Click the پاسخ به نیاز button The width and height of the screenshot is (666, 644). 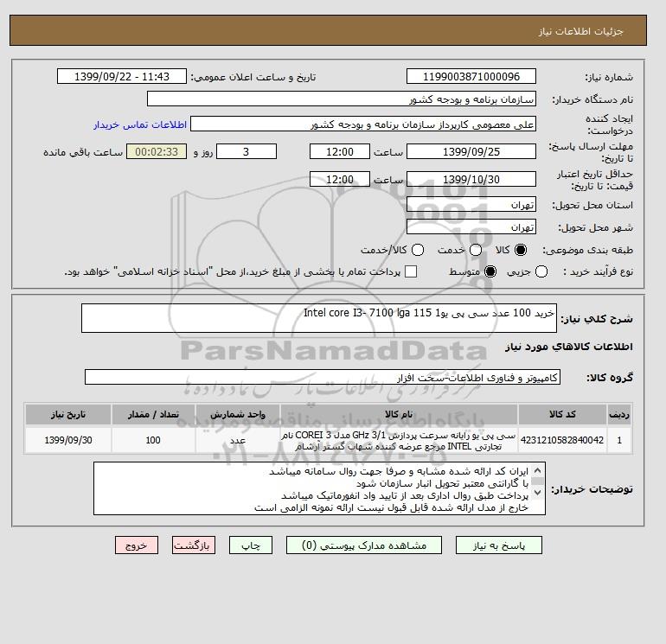point(499,545)
